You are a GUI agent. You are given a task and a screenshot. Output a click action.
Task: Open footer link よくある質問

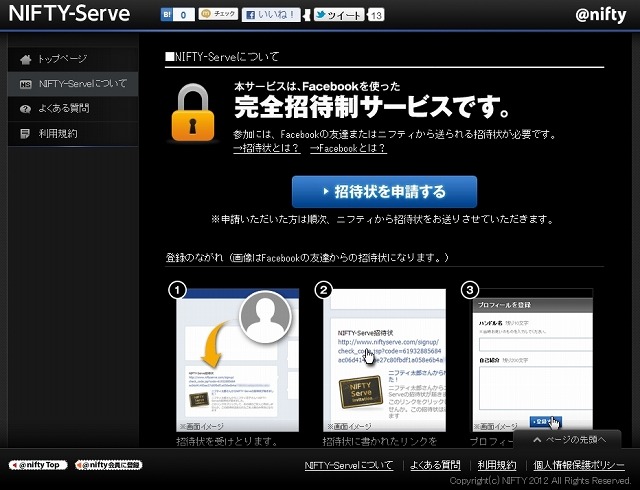pyautogui.click(x=435, y=465)
